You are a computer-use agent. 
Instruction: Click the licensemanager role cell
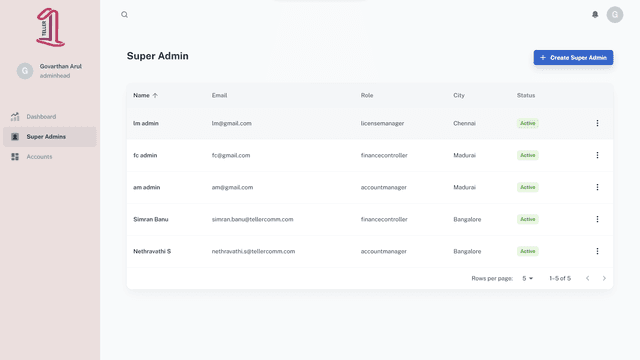[x=382, y=123]
